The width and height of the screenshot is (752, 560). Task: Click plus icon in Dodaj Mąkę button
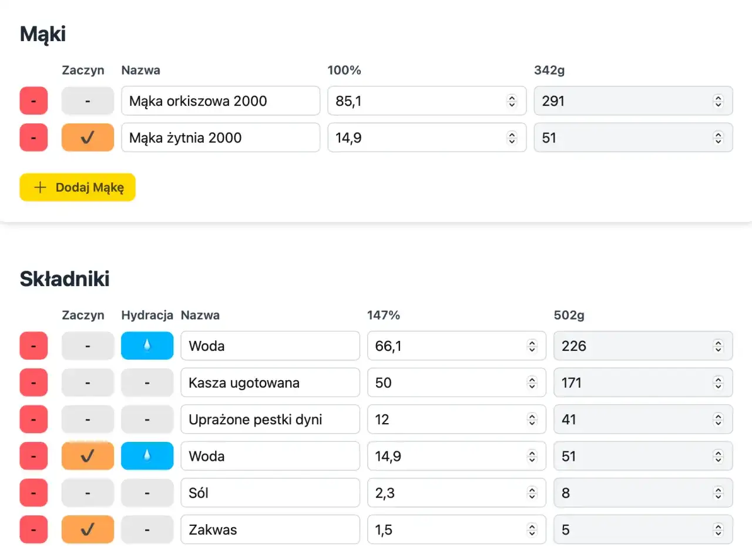coord(40,187)
